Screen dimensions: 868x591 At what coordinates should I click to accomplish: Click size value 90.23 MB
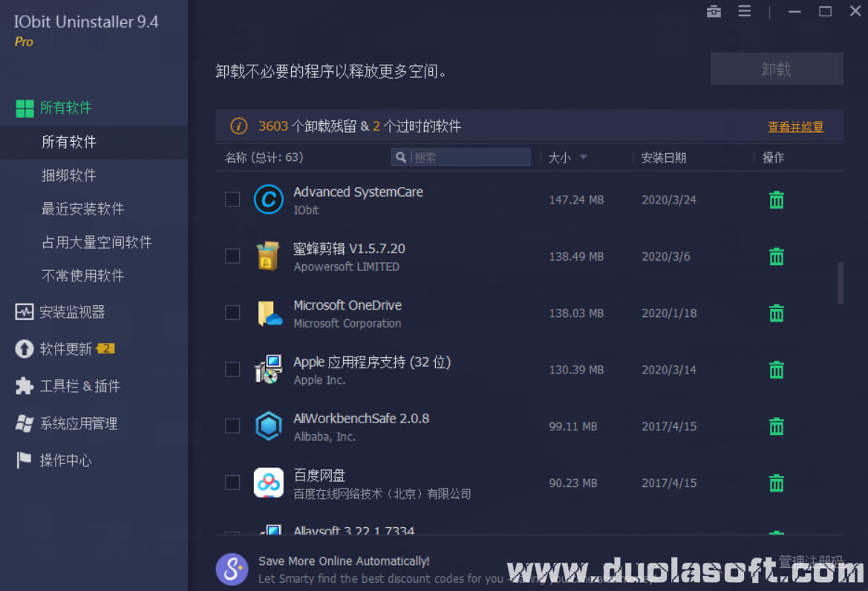573,483
